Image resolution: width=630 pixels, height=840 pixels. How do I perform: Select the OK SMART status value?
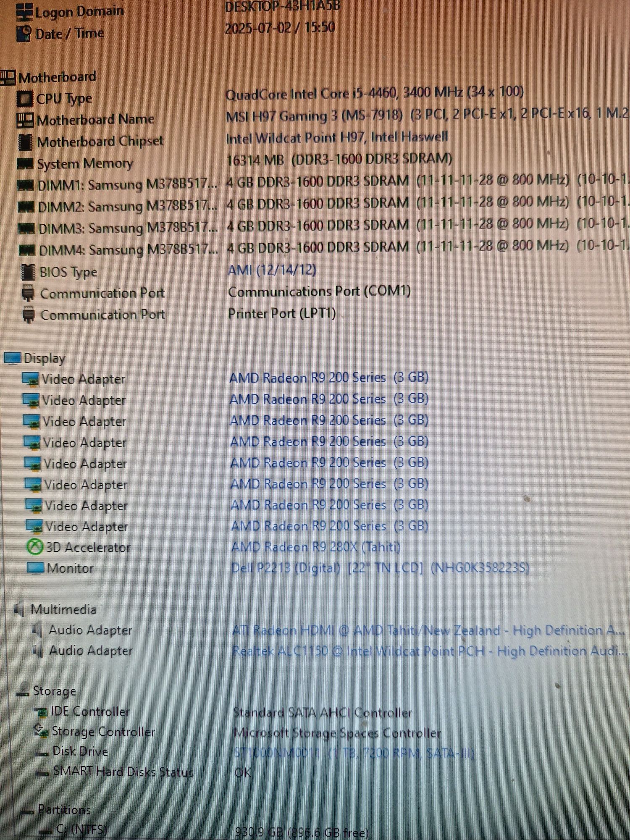pos(243,773)
